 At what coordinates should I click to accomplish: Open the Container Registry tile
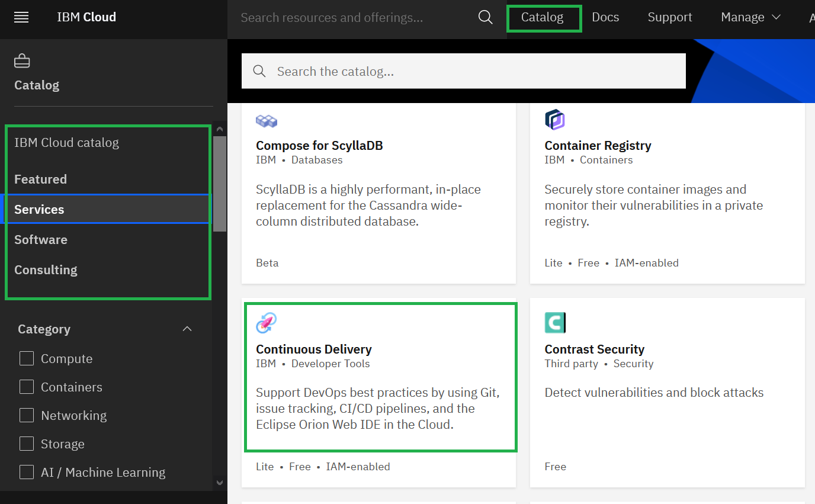668,193
